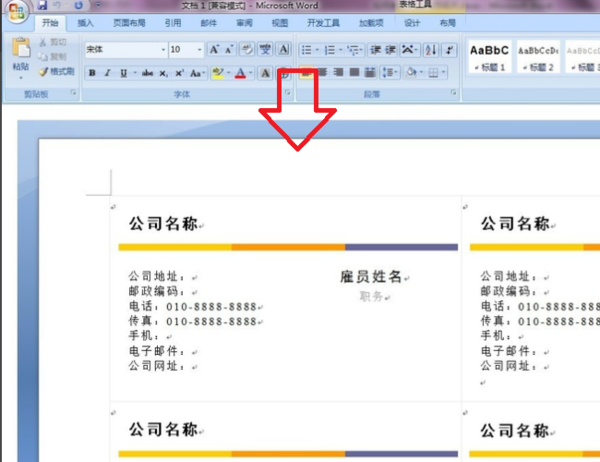Open the 字体 dialog launcher
Viewport: 600px width, 462px height.
pyautogui.click(x=287, y=93)
